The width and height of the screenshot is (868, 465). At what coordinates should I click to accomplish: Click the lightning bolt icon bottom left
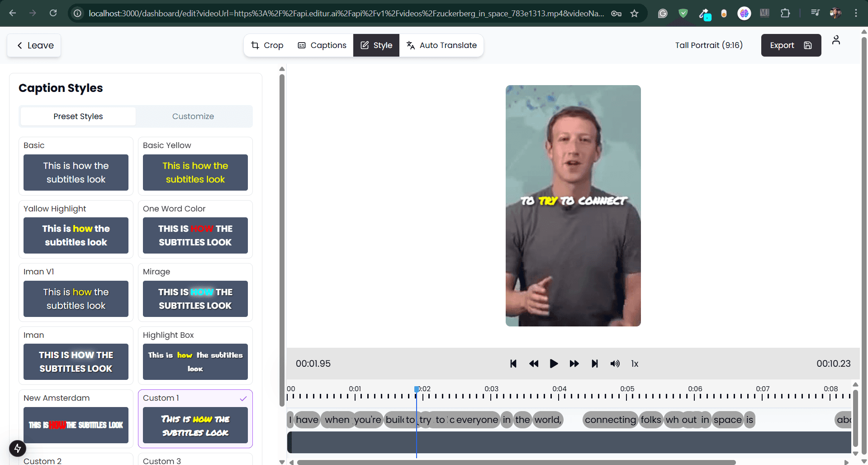tap(18, 449)
